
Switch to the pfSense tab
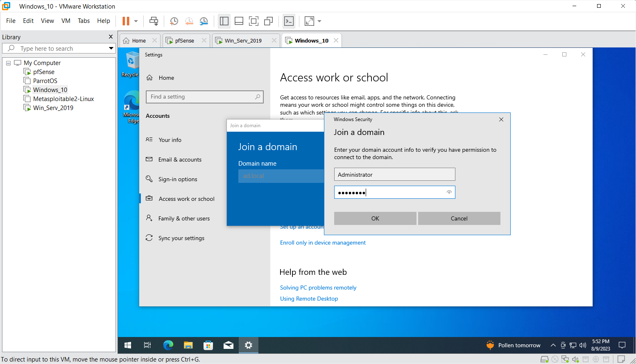(x=185, y=40)
